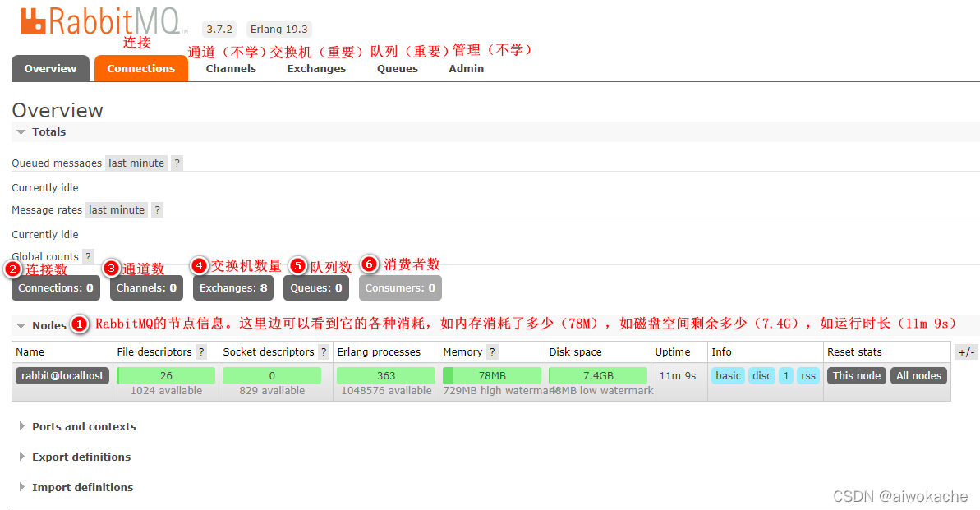Click the Erlang 19.3 version label
The image size is (980, 510).
pos(278,30)
